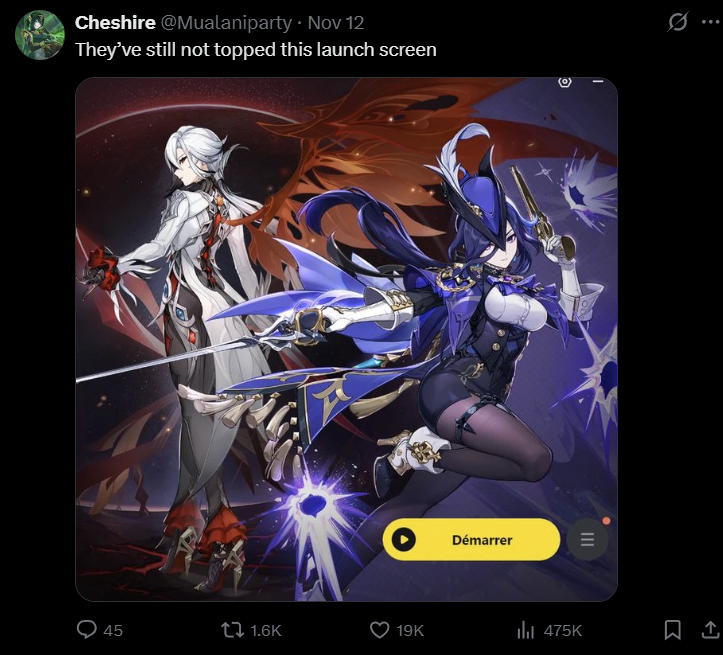Open the launcher hamburger menu button
The width and height of the screenshot is (723, 655).
tap(587, 539)
